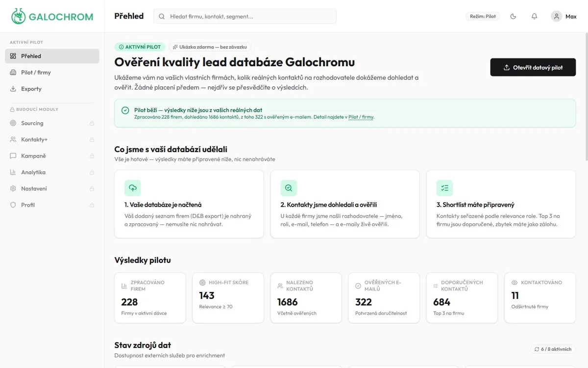Click the Ukázka zdarma — bez závazku tag

pyautogui.click(x=210, y=47)
